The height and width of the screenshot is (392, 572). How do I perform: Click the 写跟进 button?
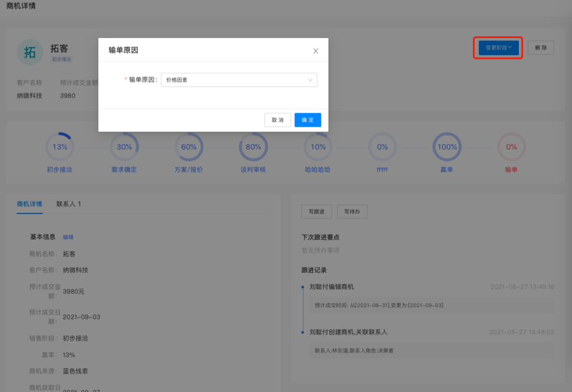coord(317,211)
